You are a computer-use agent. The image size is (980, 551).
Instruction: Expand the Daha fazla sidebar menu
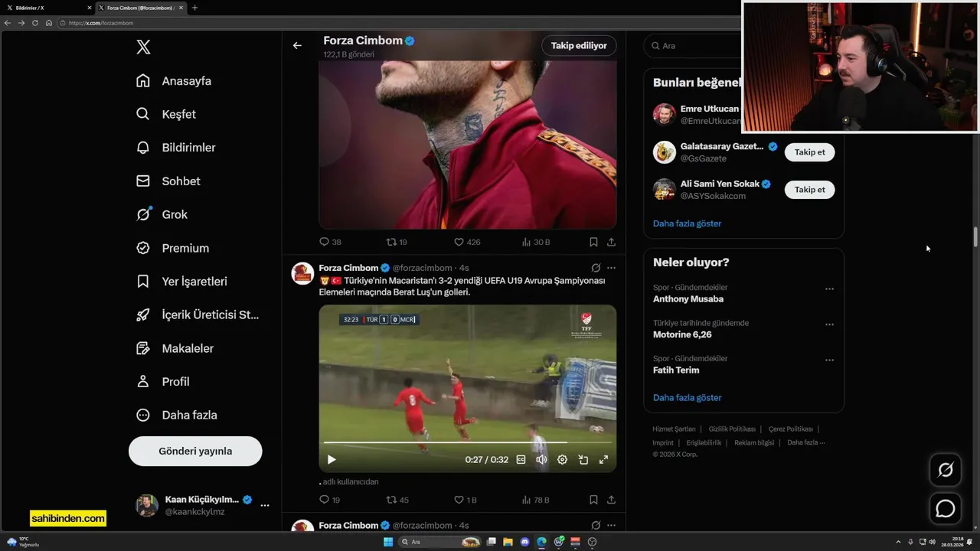(x=176, y=415)
